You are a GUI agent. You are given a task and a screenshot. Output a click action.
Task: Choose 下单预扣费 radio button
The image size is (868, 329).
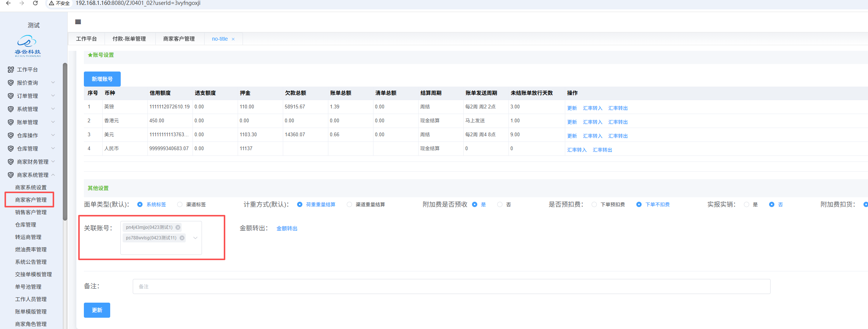tap(594, 204)
